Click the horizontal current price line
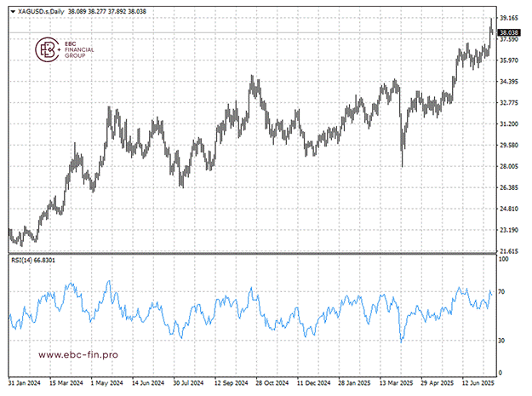Image resolution: width=532 pixels, height=396 pixels. click(253, 32)
